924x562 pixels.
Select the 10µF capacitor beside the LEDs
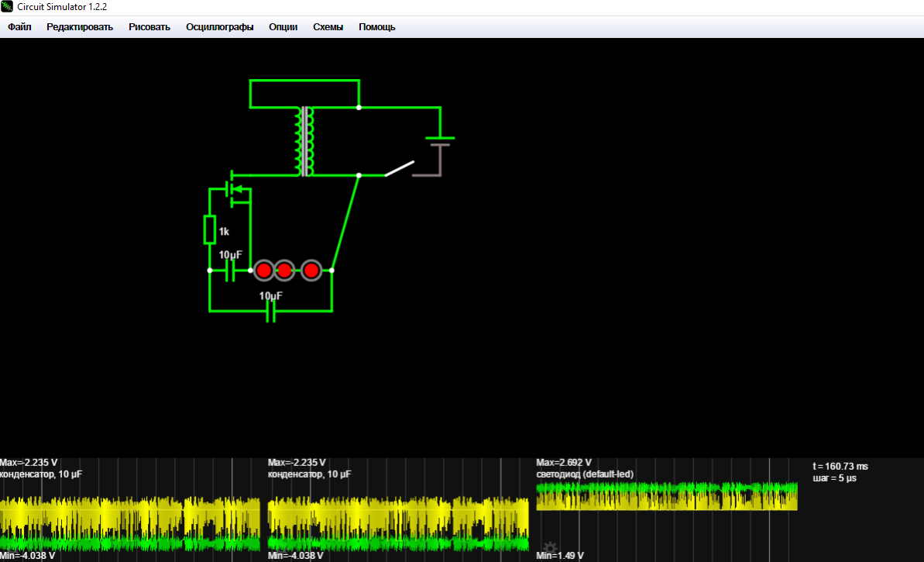coord(230,271)
